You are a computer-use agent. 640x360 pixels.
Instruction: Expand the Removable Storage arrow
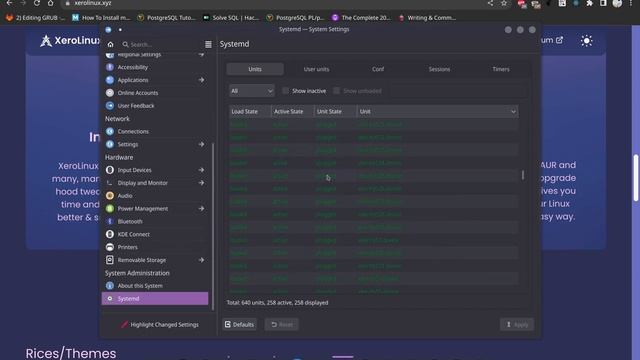coord(201,260)
